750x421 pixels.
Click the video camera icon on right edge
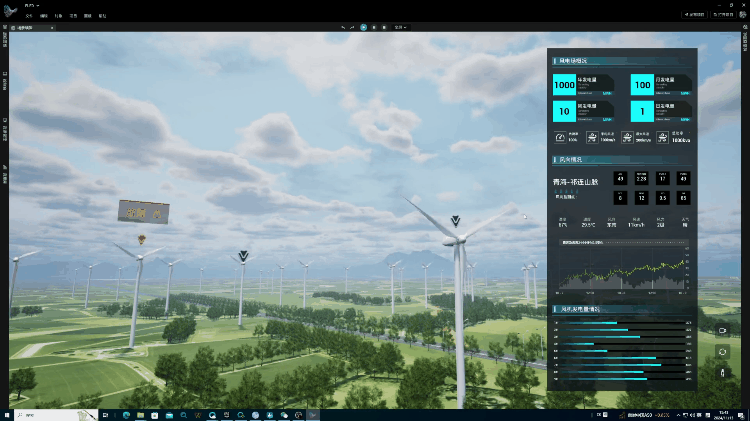pyautogui.click(x=722, y=329)
